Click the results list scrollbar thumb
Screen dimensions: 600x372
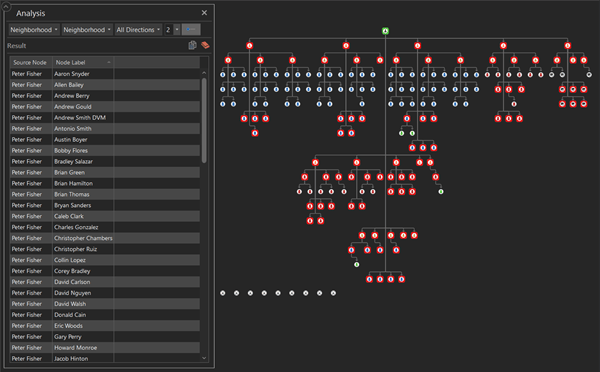tap(204, 121)
